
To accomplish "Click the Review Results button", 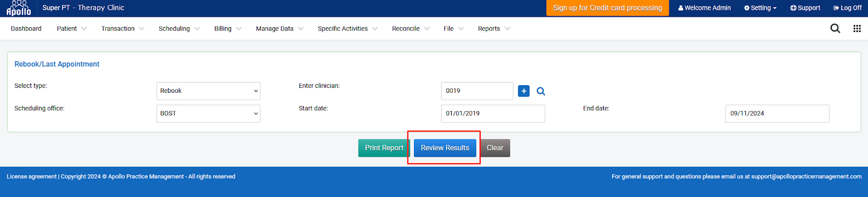I will pos(445,148).
